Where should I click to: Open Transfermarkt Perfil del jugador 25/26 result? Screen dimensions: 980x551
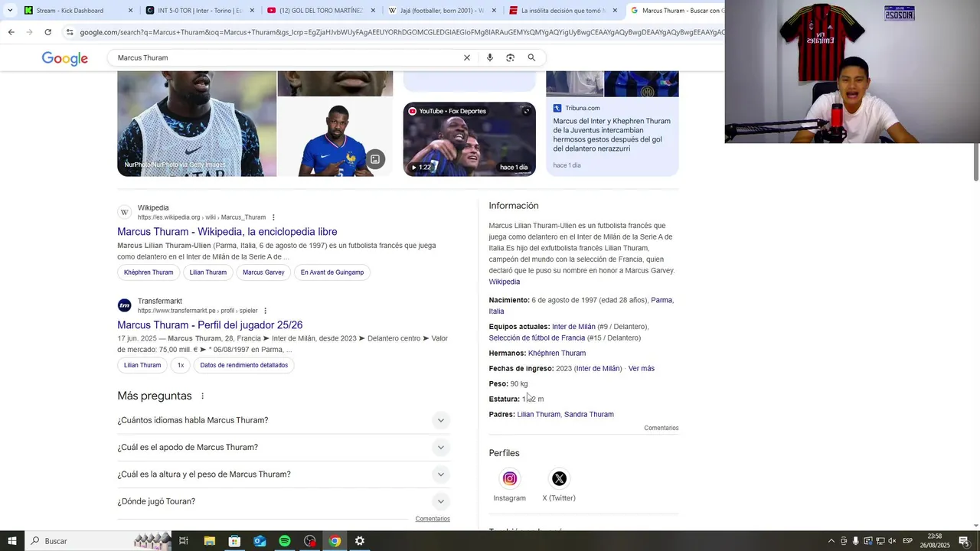[210, 325]
